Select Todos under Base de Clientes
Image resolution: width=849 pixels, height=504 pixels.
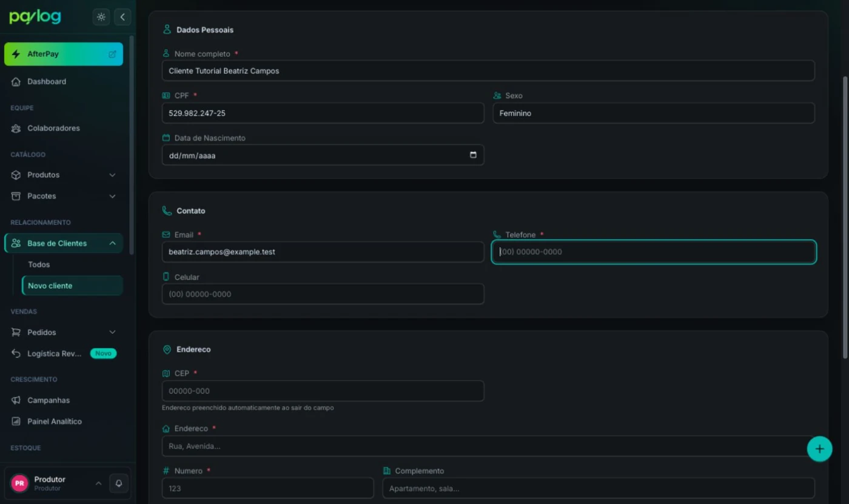72,264
